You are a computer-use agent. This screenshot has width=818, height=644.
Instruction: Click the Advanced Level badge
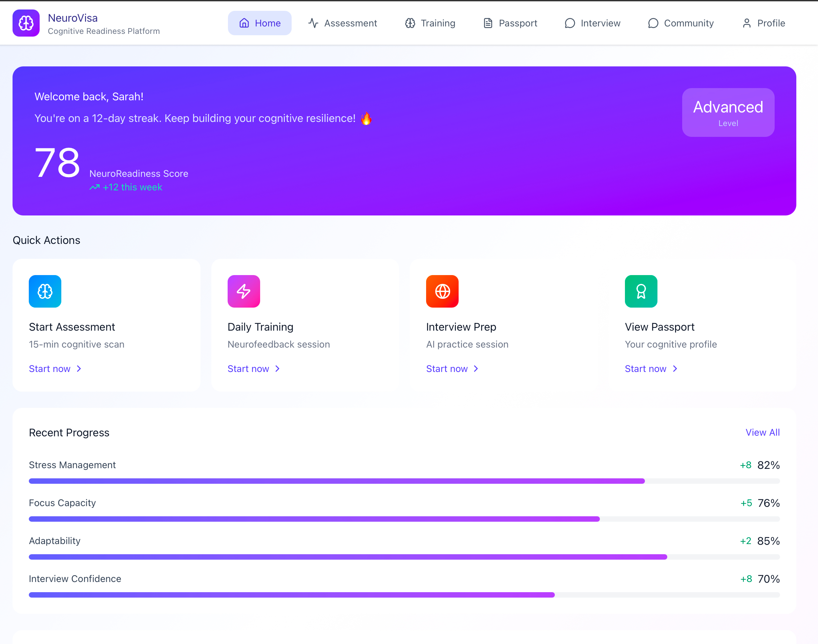point(728,112)
